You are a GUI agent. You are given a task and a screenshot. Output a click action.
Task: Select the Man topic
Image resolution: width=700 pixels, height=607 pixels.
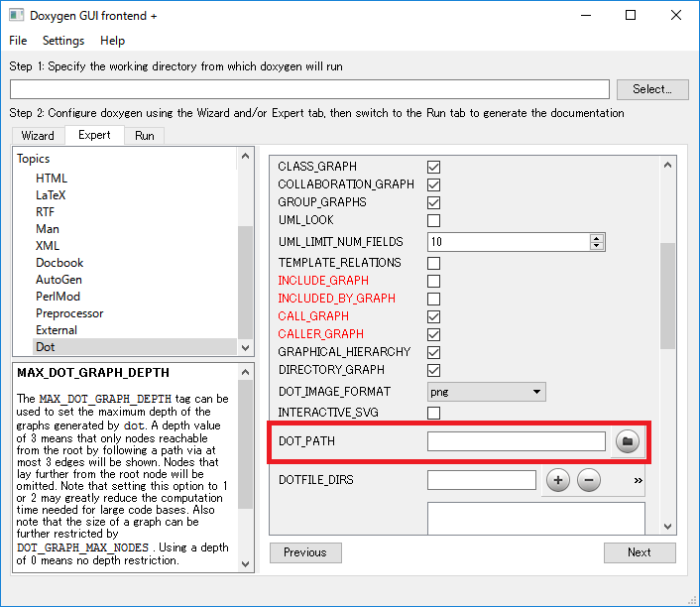[48, 229]
